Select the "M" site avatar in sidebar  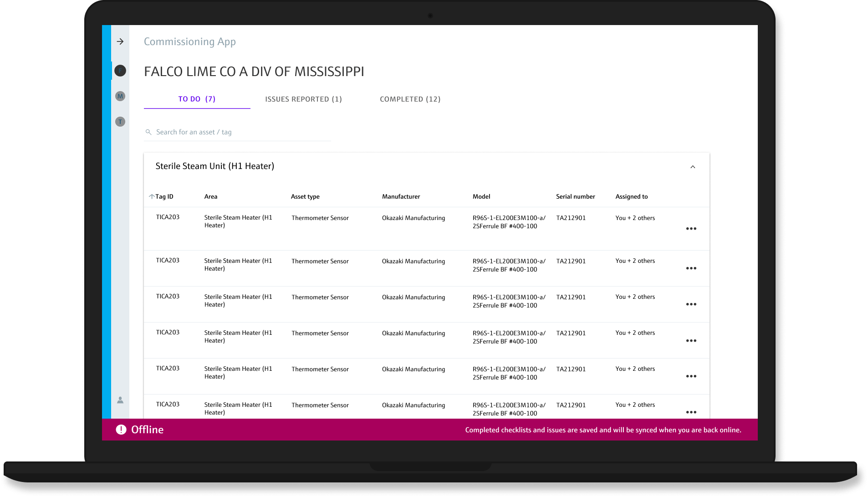(x=120, y=96)
